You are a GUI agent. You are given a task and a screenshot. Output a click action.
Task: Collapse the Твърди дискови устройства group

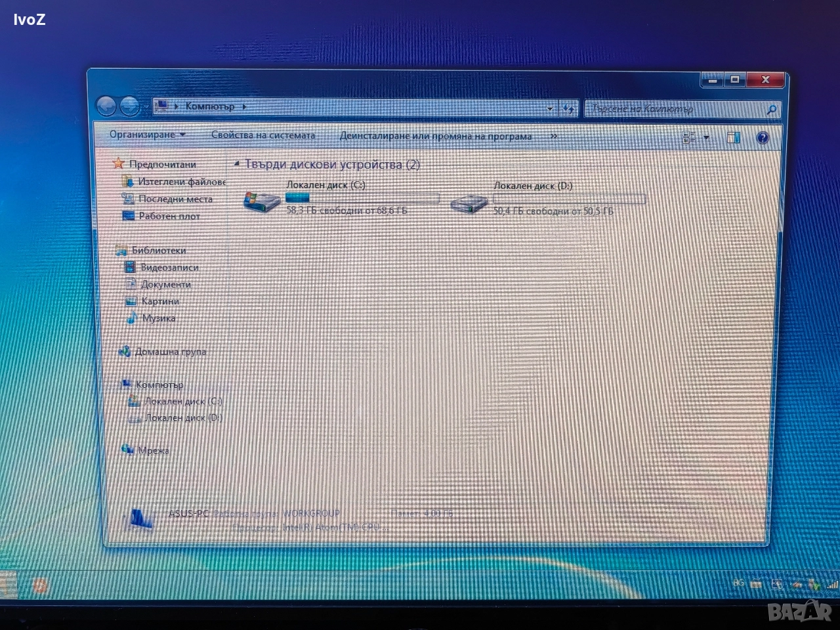click(x=237, y=164)
